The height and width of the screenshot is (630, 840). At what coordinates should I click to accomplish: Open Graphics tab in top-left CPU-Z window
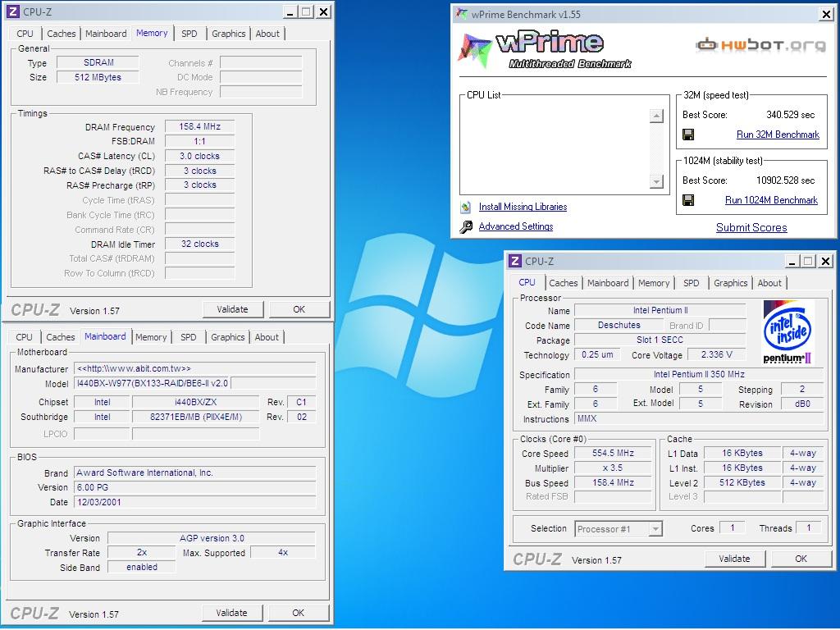click(228, 33)
